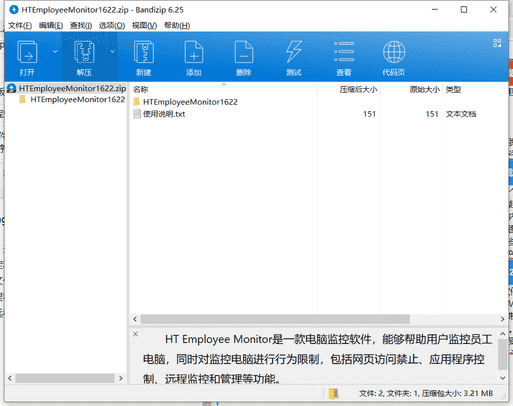513x406 pixels.
Task: Open the File (文件) menu
Action: click(x=20, y=26)
